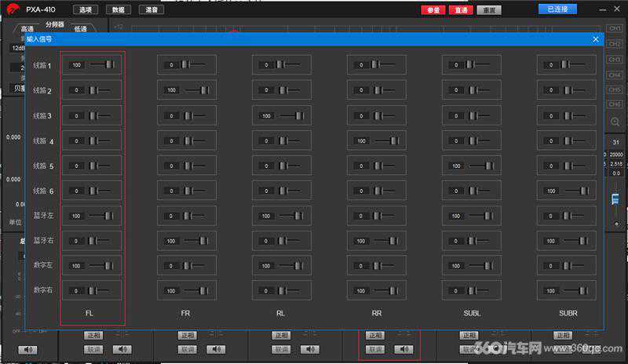Close the 输入信号 dialog with the X
The image size is (628, 364).
[x=595, y=38]
